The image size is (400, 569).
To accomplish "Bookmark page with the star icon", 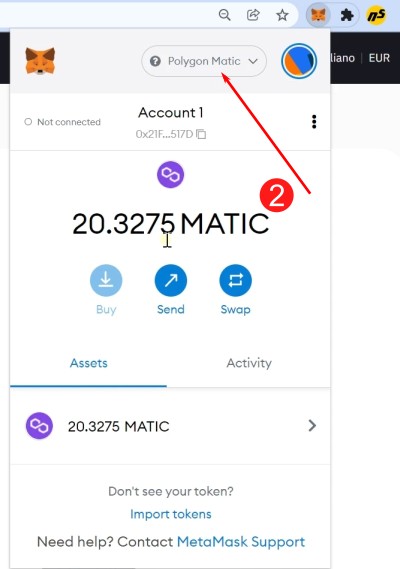I will point(282,15).
